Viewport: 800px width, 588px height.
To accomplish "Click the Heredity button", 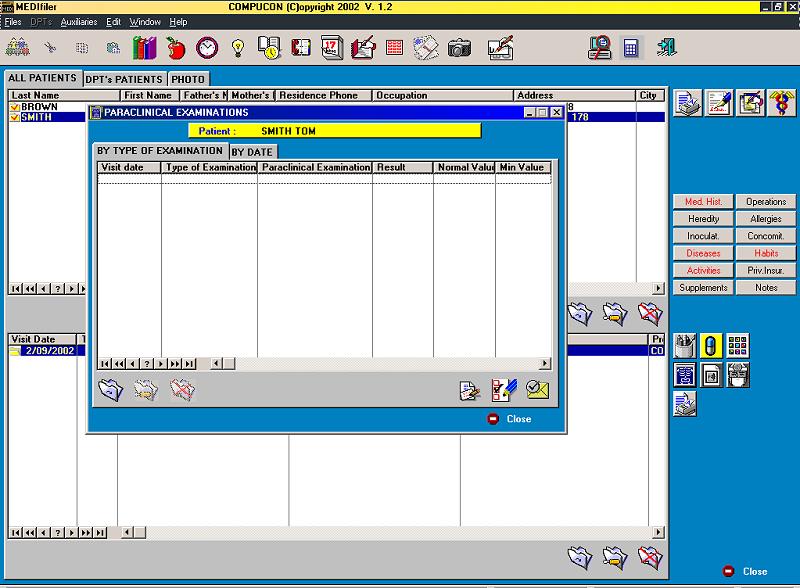I will pyautogui.click(x=703, y=218).
